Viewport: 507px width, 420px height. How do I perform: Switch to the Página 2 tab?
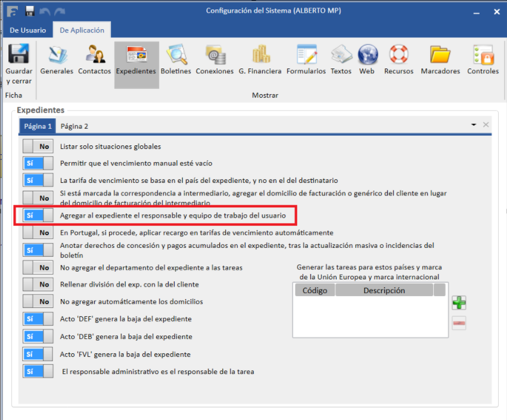(x=74, y=126)
